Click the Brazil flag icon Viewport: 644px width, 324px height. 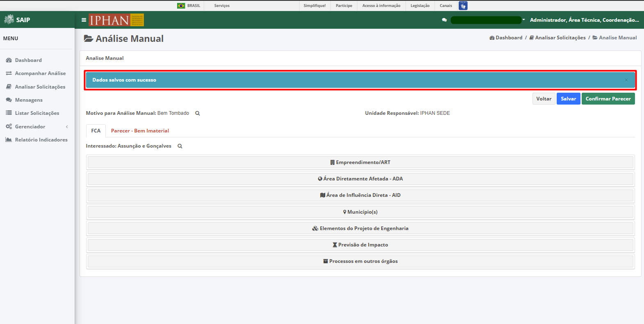(x=181, y=6)
